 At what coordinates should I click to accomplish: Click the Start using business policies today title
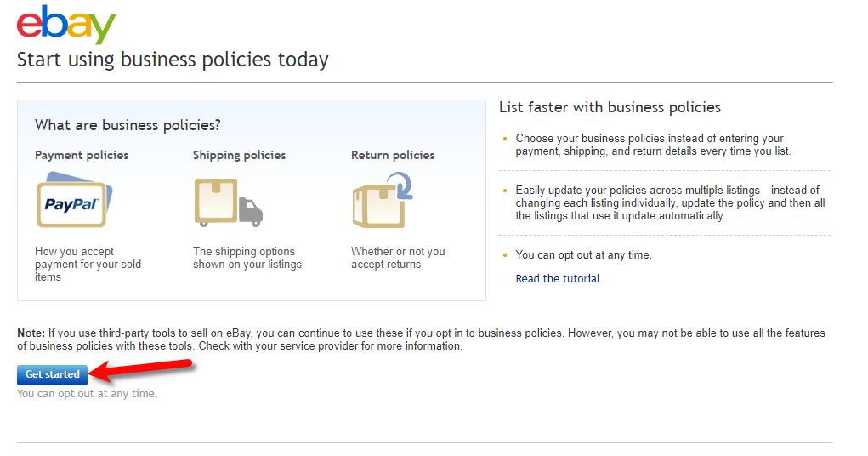coord(173,60)
